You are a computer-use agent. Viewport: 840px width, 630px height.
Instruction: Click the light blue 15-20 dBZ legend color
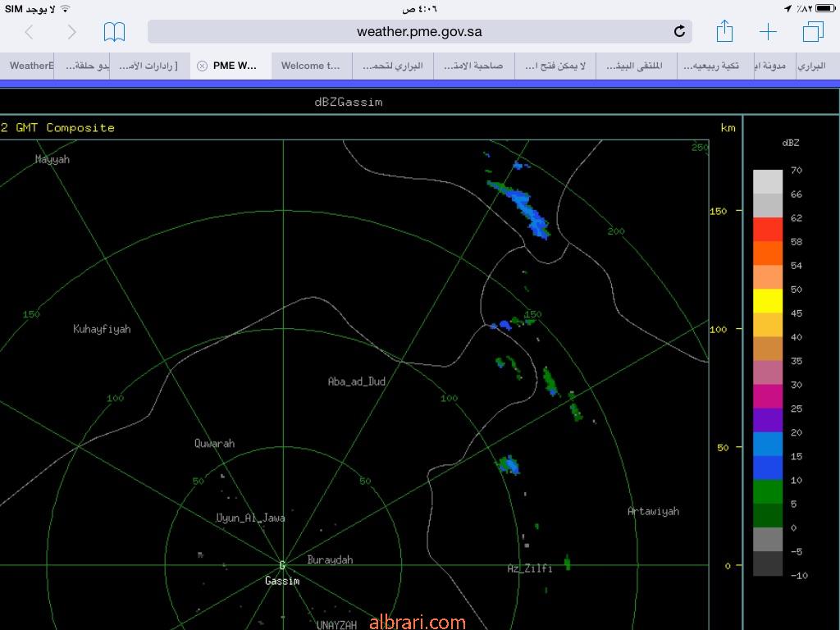pyautogui.click(x=768, y=444)
